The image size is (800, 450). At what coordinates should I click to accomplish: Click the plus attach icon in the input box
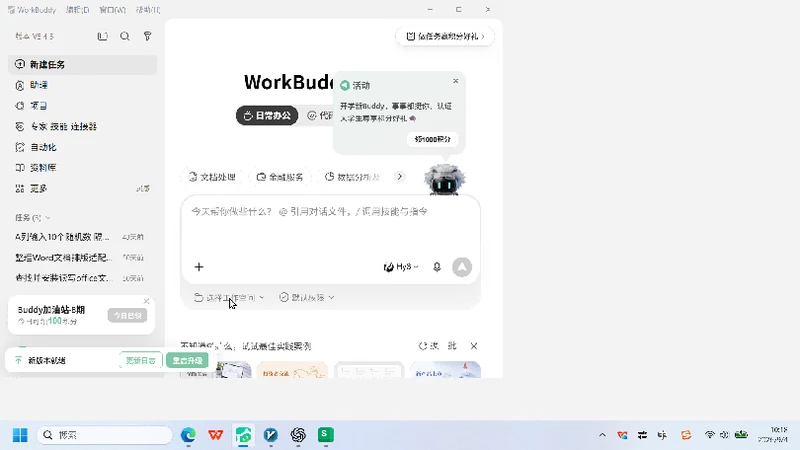(x=199, y=267)
